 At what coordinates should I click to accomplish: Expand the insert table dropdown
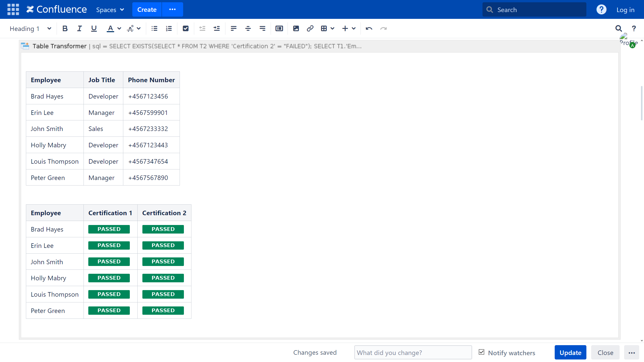333,28
